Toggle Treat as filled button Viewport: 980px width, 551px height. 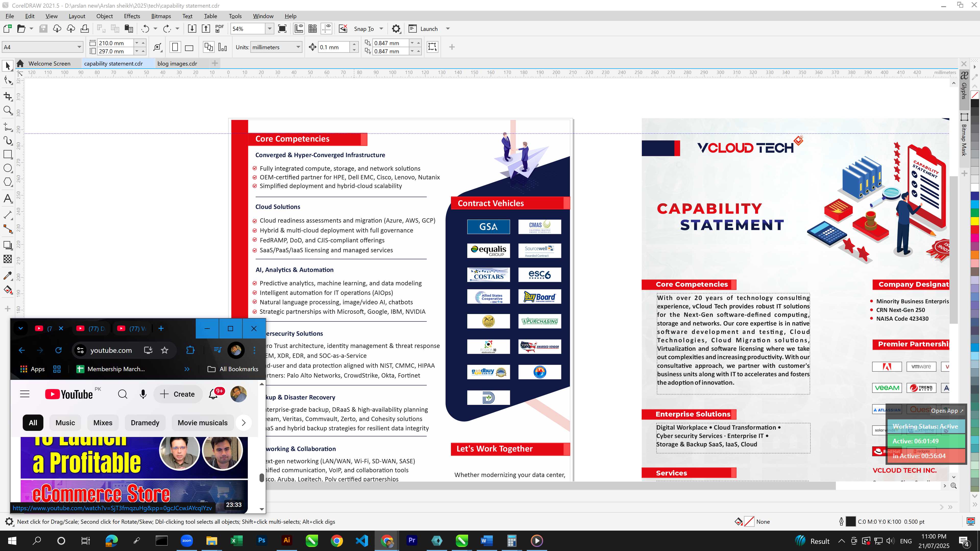(432, 47)
